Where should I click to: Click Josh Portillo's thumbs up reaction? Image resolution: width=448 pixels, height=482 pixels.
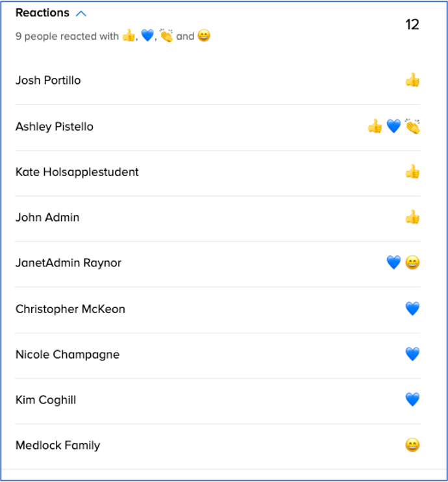tap(412, 81)
